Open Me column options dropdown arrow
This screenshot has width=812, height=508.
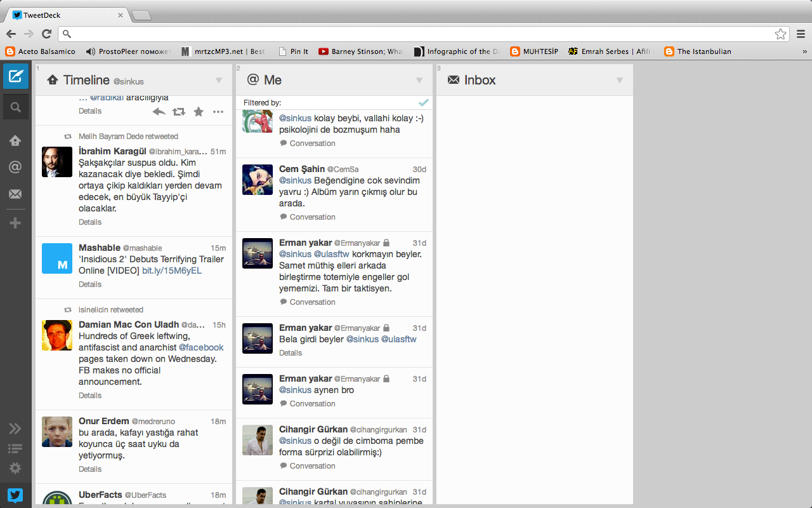[x=419, y=81]
